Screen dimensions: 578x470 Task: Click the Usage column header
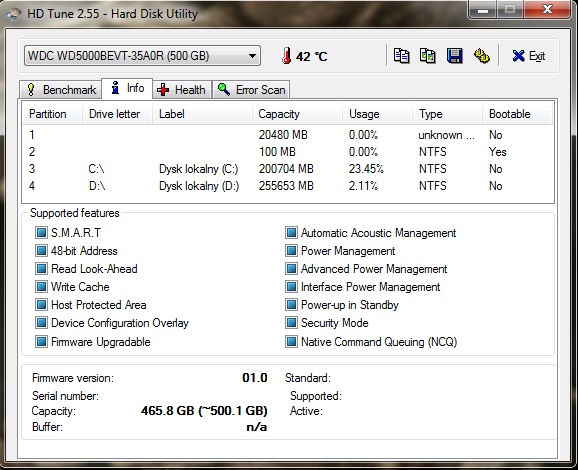pos(377,114)
